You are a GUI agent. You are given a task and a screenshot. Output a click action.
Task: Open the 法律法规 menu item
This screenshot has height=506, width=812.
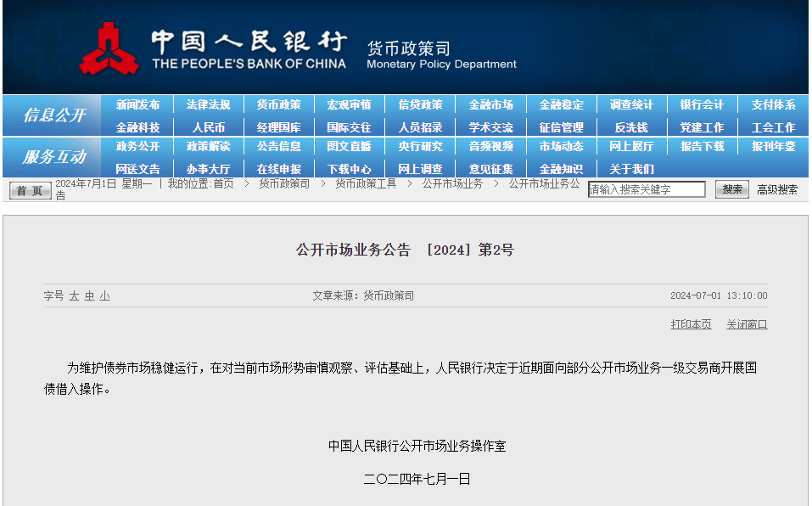pos(208,104)
